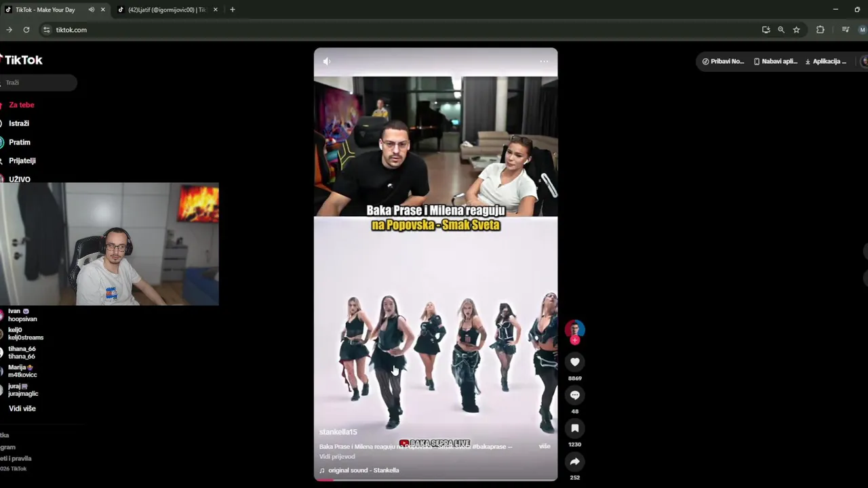The height and width of the screenshot is (488, 868).
Task: Open the creator name stankella15
Action: [x=338, y=432]
